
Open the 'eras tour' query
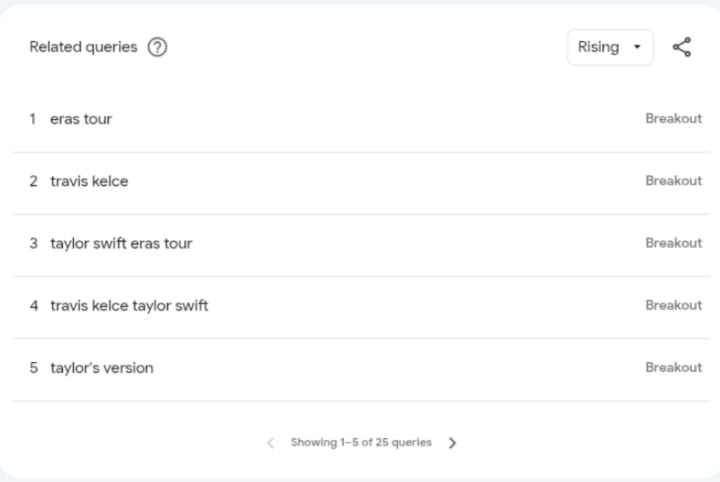click(x=81, y=119)
